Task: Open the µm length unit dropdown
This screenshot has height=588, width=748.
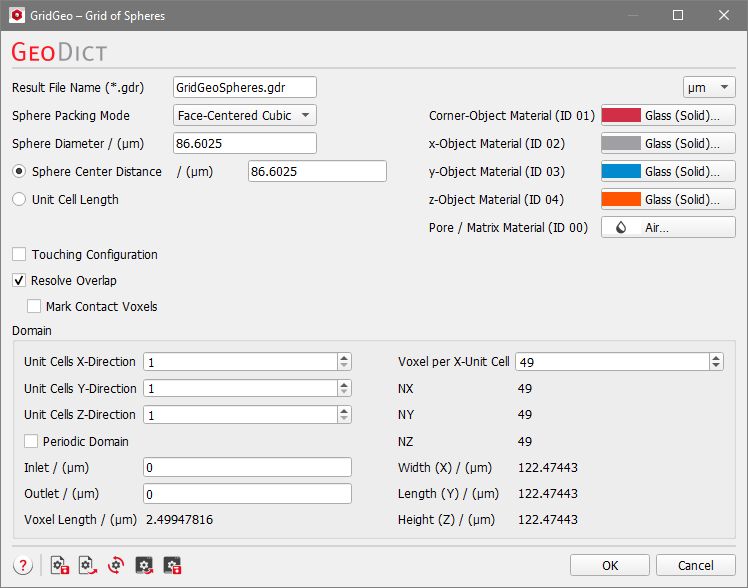Action: [709, 88]
